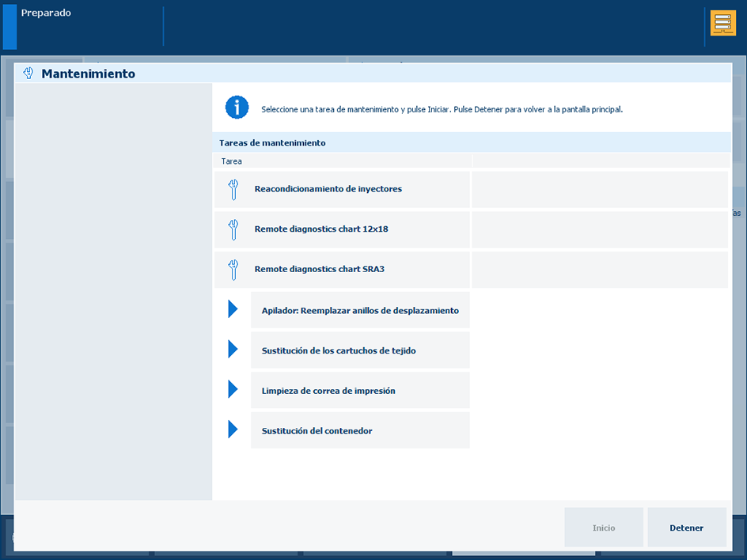
Task: Click the Mantenimiento wrench header icon
Action: coord(28,74)
